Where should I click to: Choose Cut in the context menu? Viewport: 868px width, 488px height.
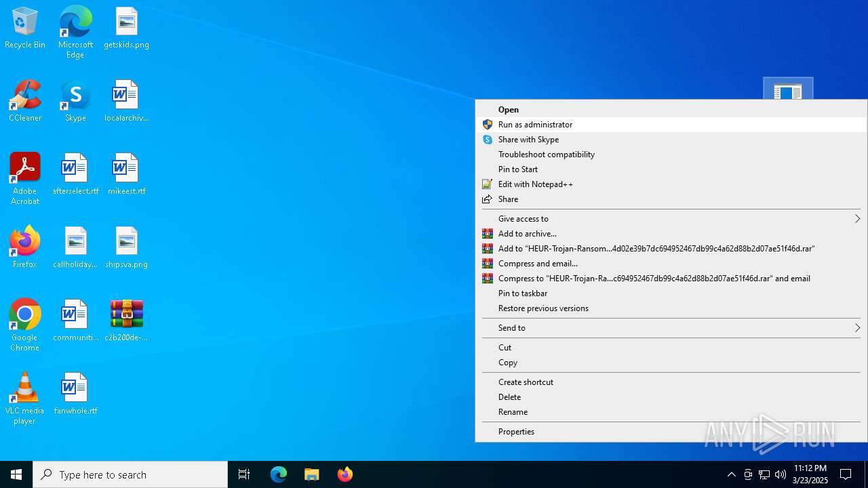[671, 348]
